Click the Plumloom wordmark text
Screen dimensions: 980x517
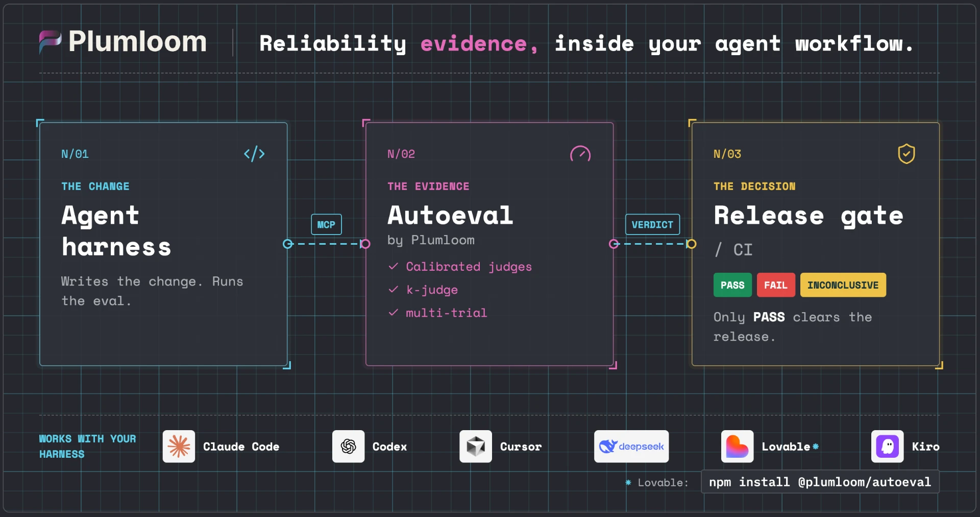[x=138, y=42]
